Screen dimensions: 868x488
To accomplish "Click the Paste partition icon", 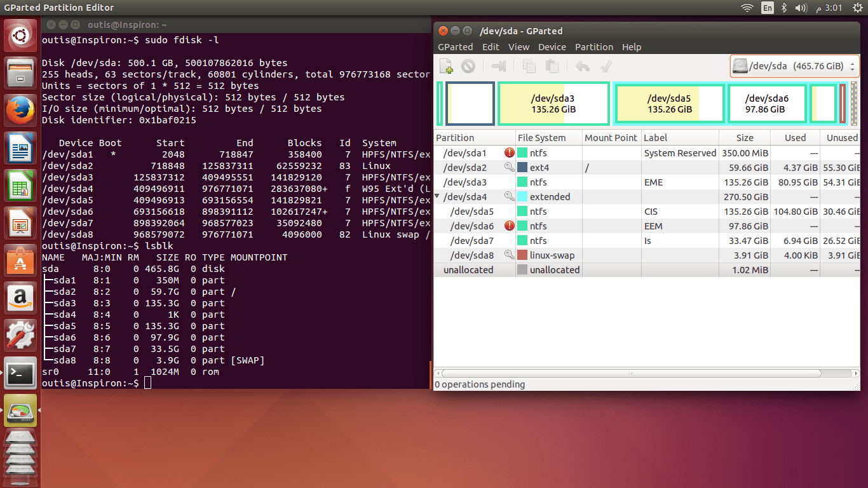I will coord(552,66).
